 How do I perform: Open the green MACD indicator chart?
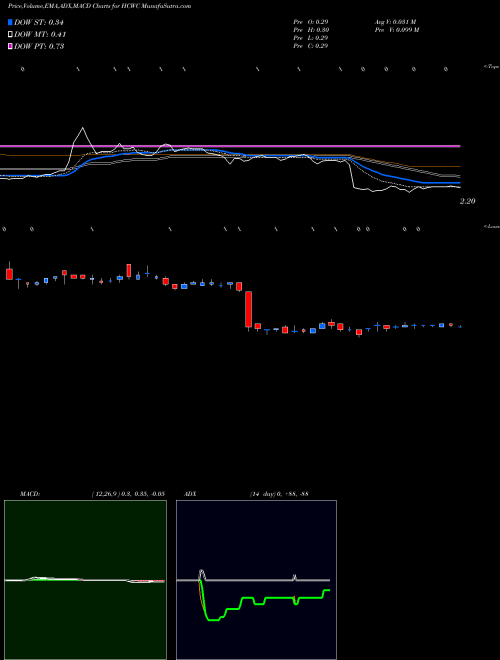click(x=85, y=580)
